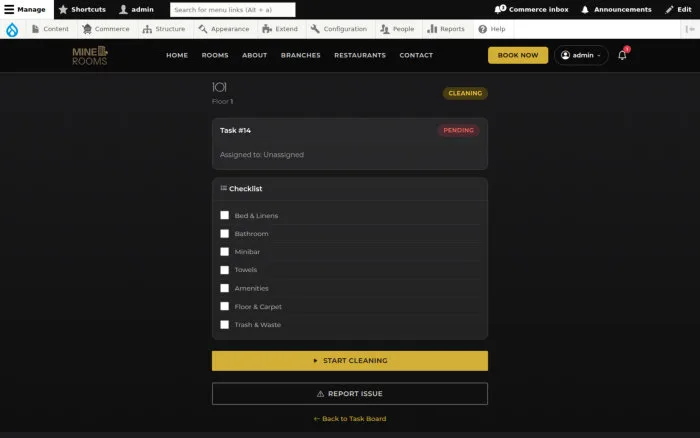
Task: Click the Commerce inbox icon
Action: [500, 9]
